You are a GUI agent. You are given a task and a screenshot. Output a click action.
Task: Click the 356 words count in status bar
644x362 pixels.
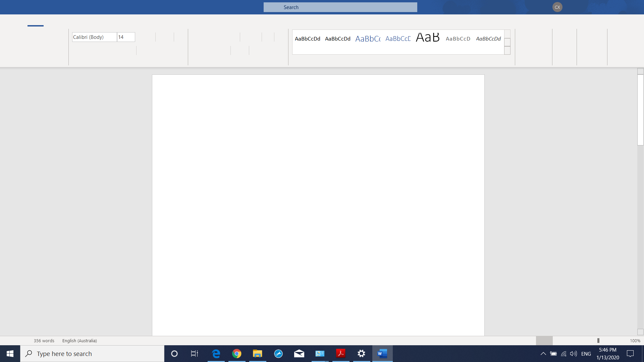[44, 341]
